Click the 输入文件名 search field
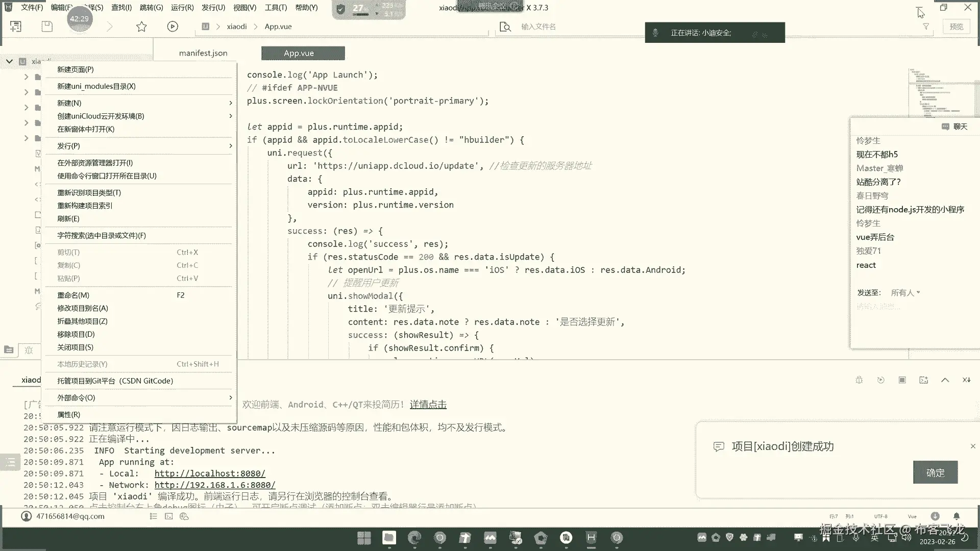The image size is (980, 551). tap(538, 27)
